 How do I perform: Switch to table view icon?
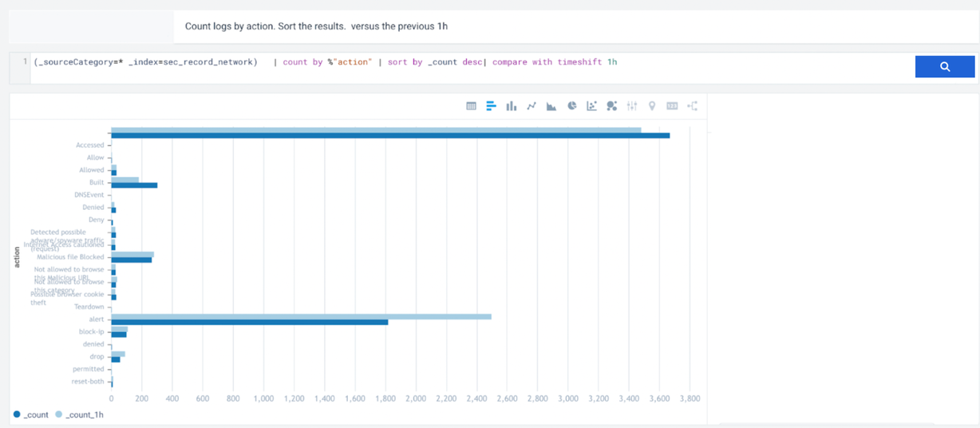471,106
